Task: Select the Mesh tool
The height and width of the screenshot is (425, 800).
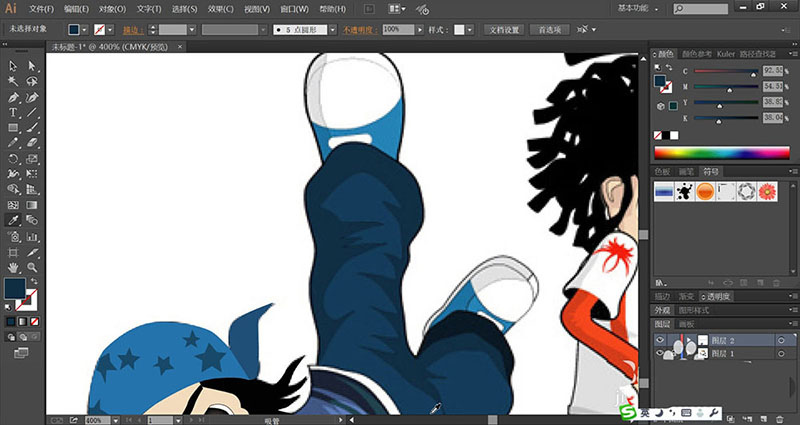Action: tap(13, 205)
